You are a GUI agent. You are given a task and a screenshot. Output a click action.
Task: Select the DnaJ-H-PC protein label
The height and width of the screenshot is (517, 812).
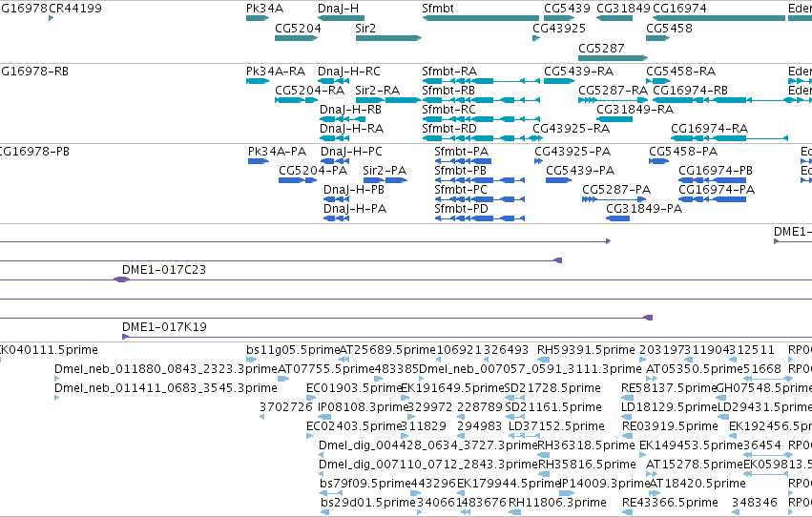click(352, 151)
